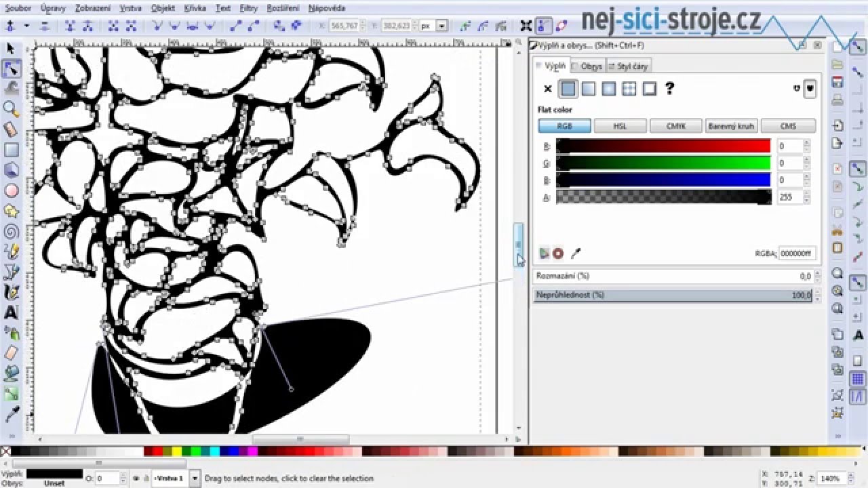This screenshot has height=488, width=868.
Task: Open the Soubor menu
Action: click(x=18, y=8)
